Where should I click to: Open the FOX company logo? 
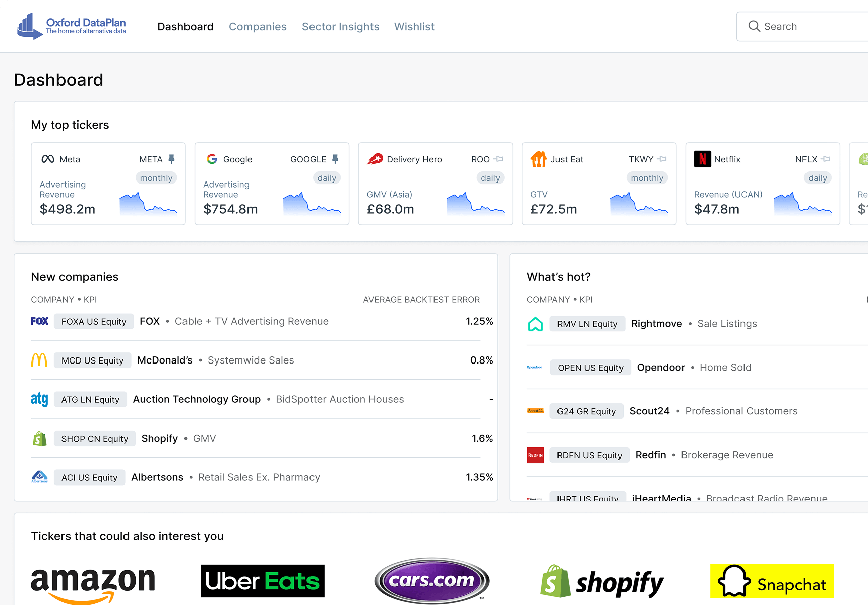pos(39,321)
